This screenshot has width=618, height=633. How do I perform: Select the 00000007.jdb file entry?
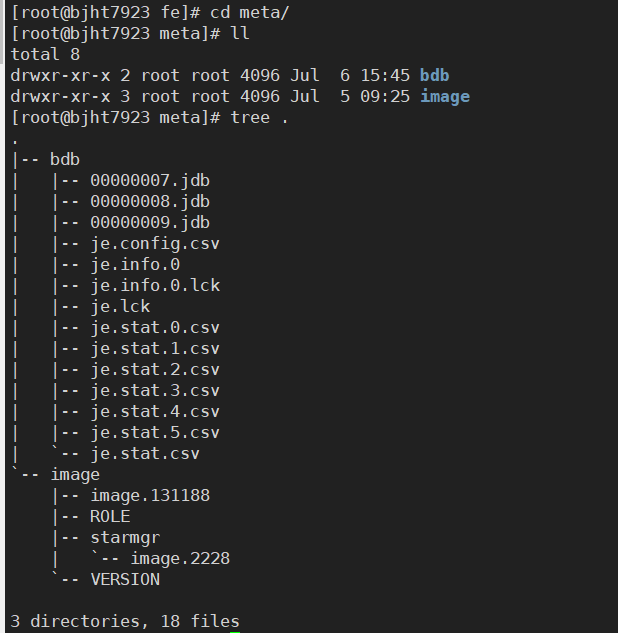[x=150, y=180]
